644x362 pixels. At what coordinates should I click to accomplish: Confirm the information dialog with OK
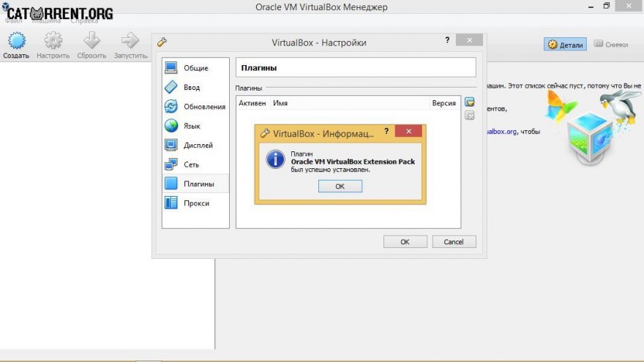coord(340,186)
